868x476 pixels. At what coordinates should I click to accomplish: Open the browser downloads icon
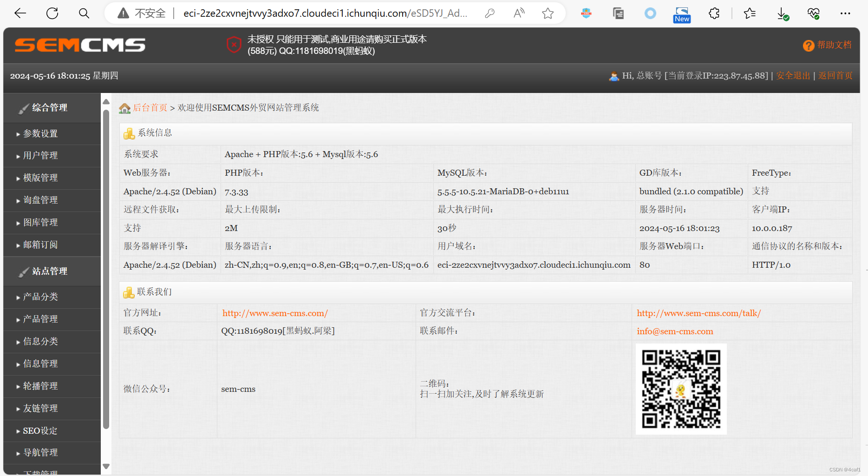[x=782, y=13]
